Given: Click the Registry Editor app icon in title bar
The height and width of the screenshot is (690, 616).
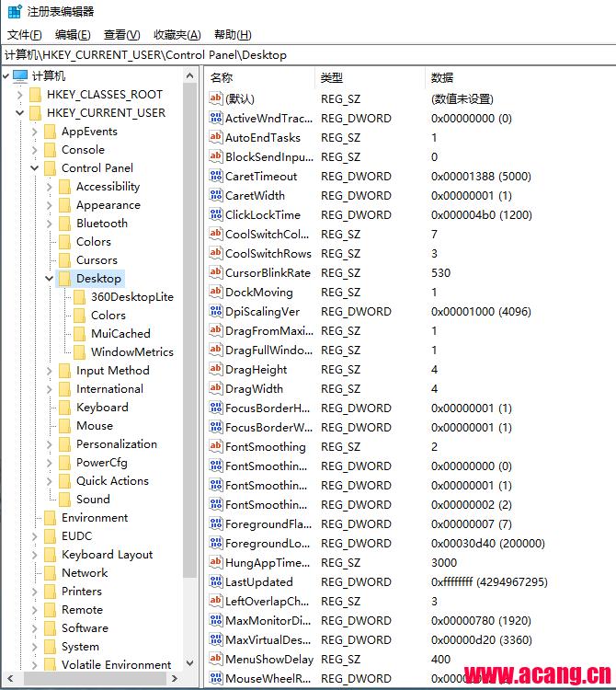Looking at the screenshot, I should tap(15, 11).
